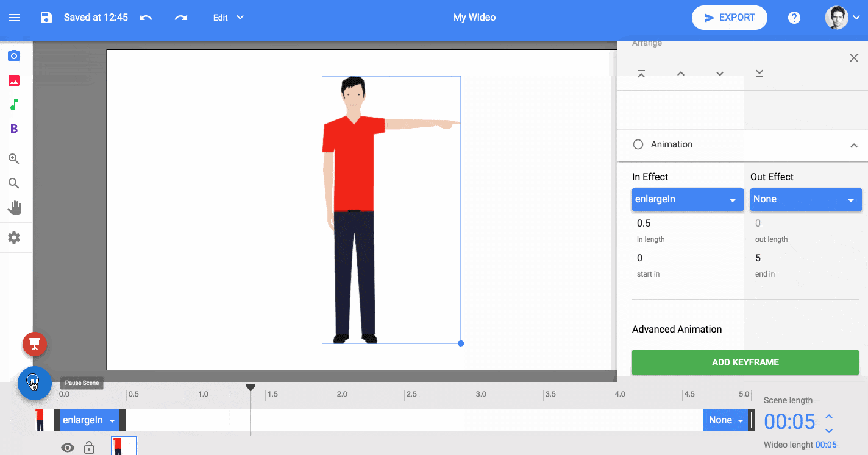Collapse the Animation section chevron
Viewport: 868px width, 455px height.
(x=853, y=145)
